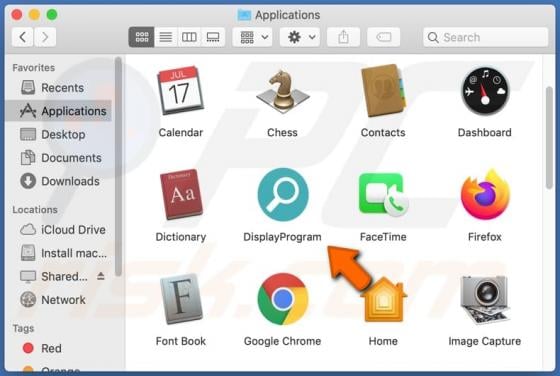This screenshot has width=560, height=376.
Task: Click the Font Book app icon
Action: 181,299
